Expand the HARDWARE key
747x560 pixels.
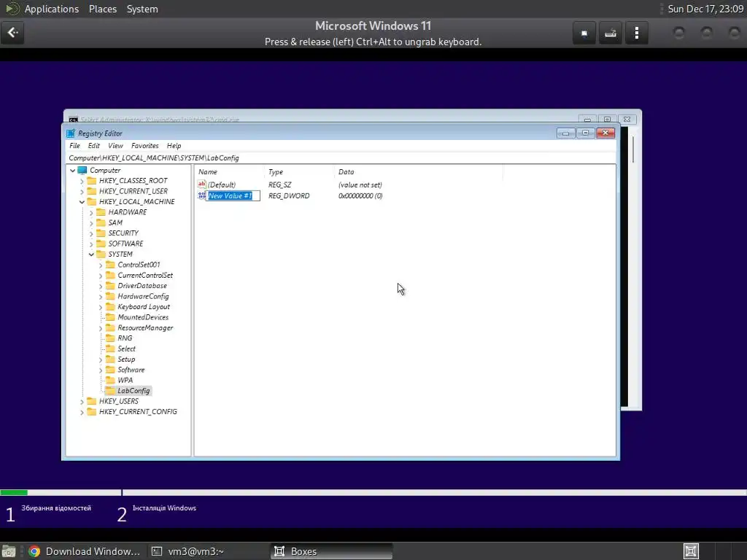click(x=91, y=212)
